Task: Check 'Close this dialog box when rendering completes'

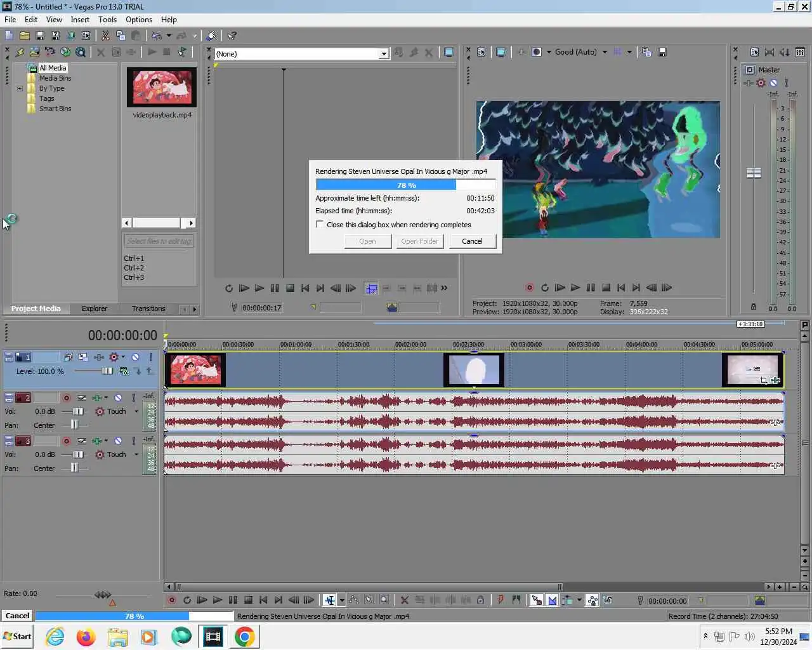Action: pos(320,225)
